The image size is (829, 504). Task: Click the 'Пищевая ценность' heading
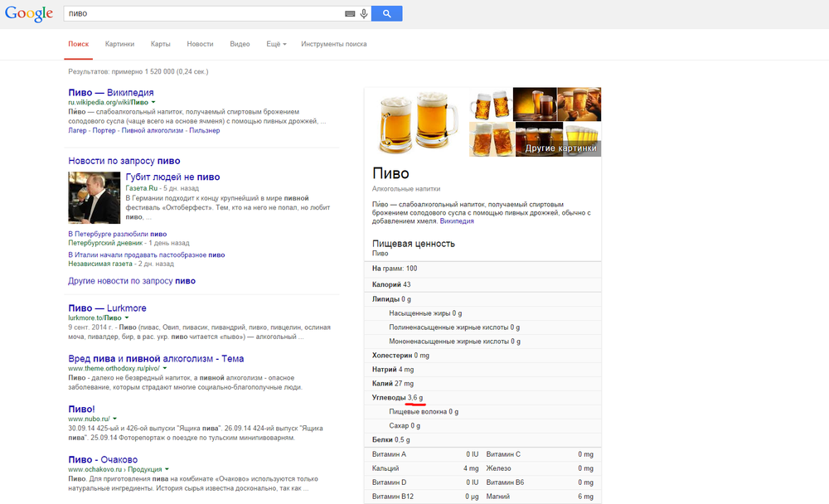[x=414, y=244]
